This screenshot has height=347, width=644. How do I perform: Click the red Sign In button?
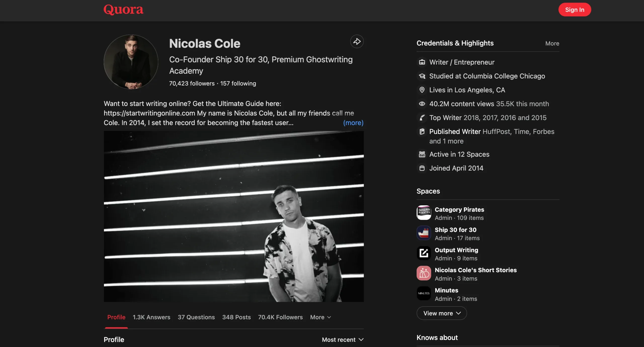click(575, 10)
